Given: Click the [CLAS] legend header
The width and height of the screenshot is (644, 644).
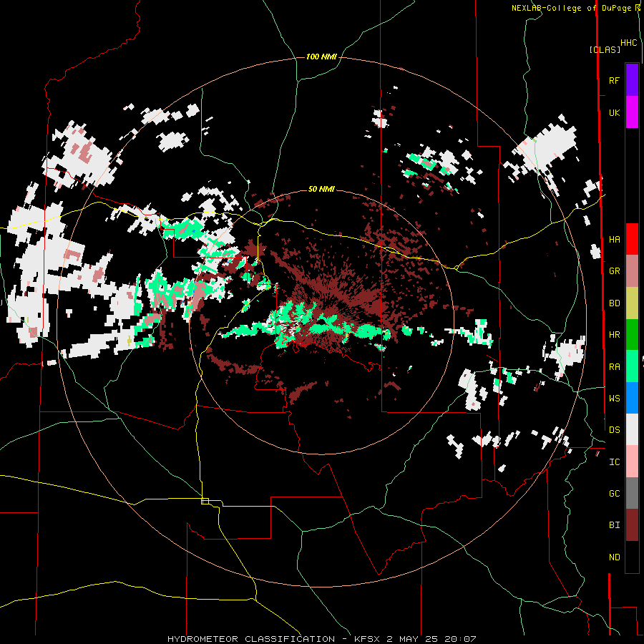Looking at the screenshot, I should coord(605,49).
